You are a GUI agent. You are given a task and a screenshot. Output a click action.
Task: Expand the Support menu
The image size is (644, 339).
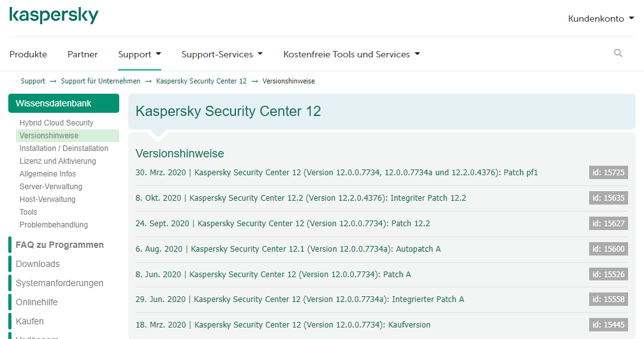point(139,54)
